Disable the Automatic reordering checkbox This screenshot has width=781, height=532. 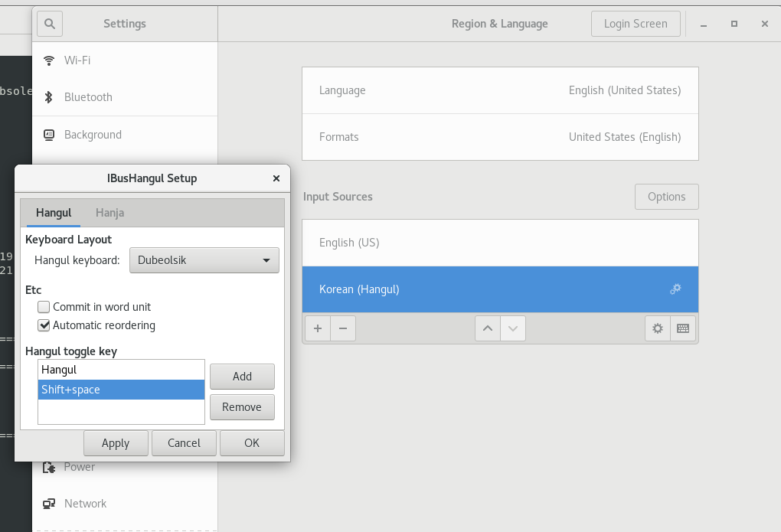click(44, 325)
